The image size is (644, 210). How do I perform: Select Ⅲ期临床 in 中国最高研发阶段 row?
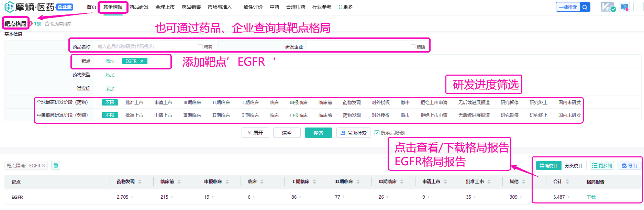(x=192, y=115)
